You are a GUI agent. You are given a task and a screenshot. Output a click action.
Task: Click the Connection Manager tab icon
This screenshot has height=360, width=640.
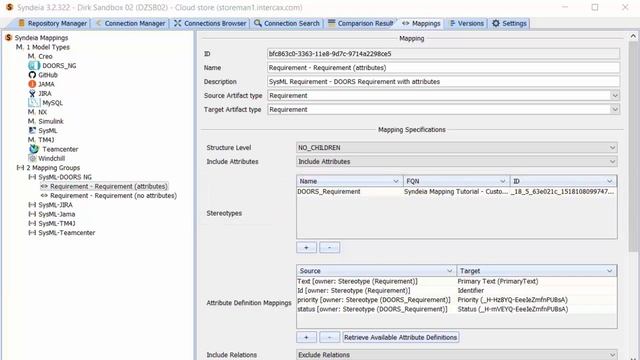click(98, 23)
